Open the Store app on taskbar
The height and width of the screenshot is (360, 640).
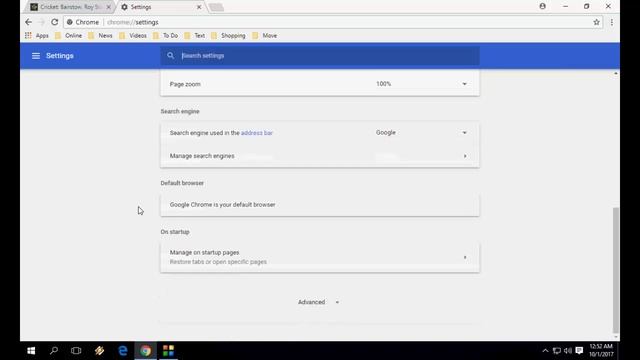coord(168,351)
